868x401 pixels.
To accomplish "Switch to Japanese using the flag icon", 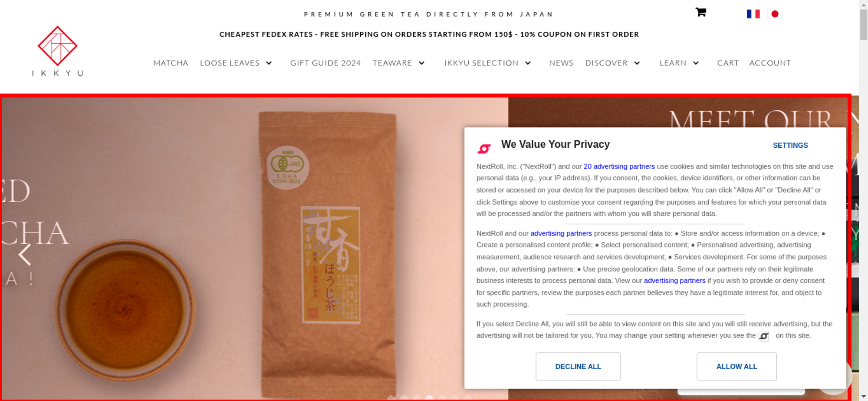I will (x=775, y=14).
